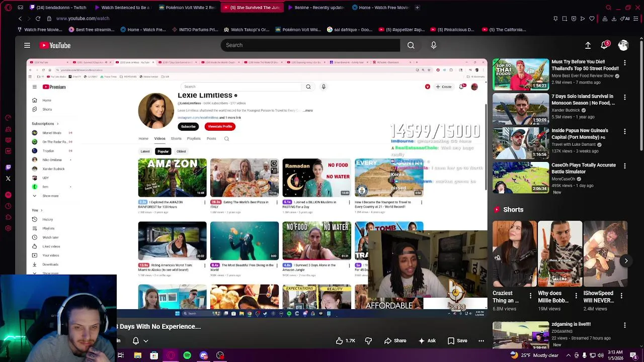Viewport: 644px width, 362px height.
Task: Open YouTube notifications bell with badge 5
Action: pos(605,45)
